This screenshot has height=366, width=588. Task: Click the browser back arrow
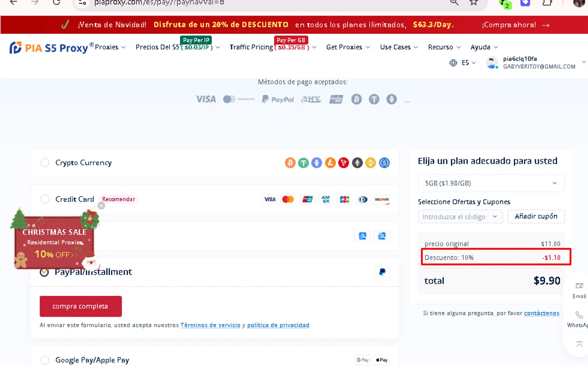(14, 2)
